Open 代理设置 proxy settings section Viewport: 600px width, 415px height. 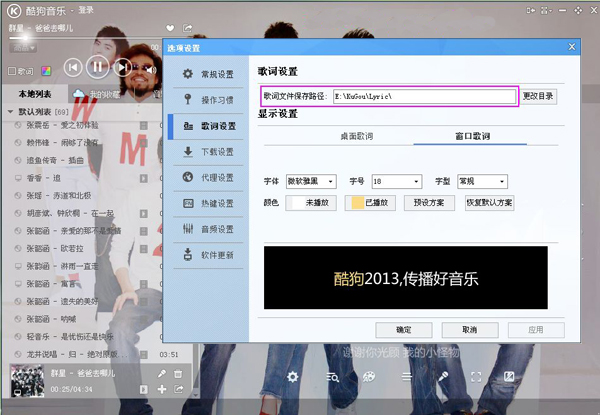(x=208, y=177)
